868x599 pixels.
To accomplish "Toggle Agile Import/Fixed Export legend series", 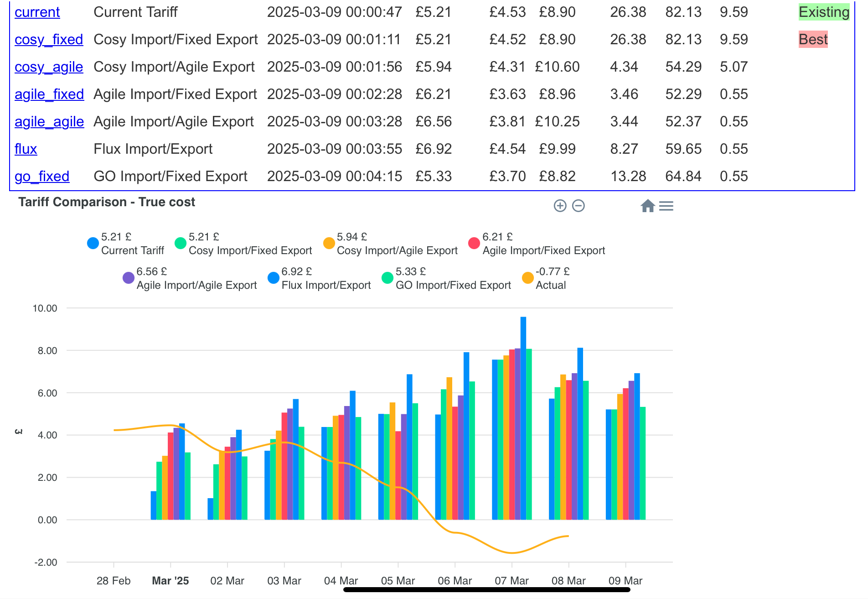I will [537, 244].
